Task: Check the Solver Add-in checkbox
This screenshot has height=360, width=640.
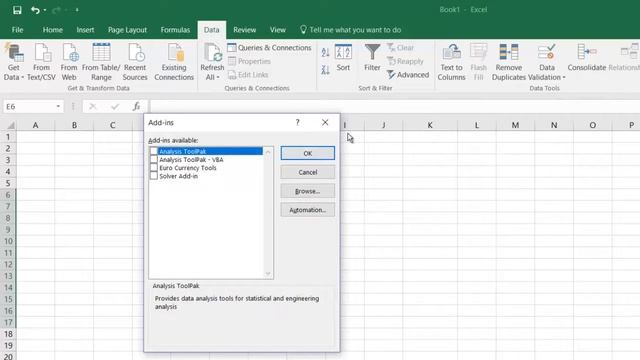Action: pos(154,176)
